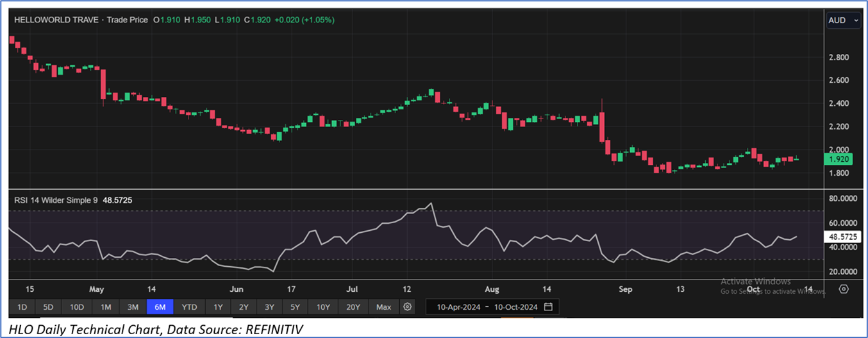Choose the 5Y time range
The height and width of the screenshot is (338, 868).
[294, 307]
